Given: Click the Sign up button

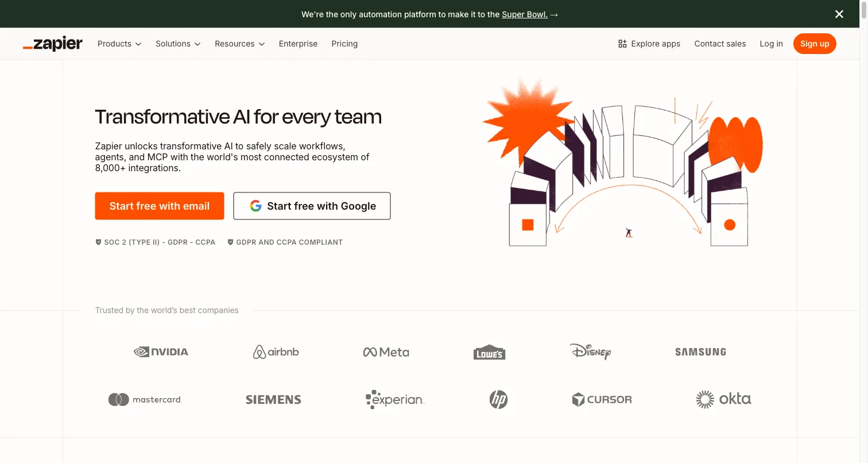Looking at the screenshot, I should tap(815, 43).
